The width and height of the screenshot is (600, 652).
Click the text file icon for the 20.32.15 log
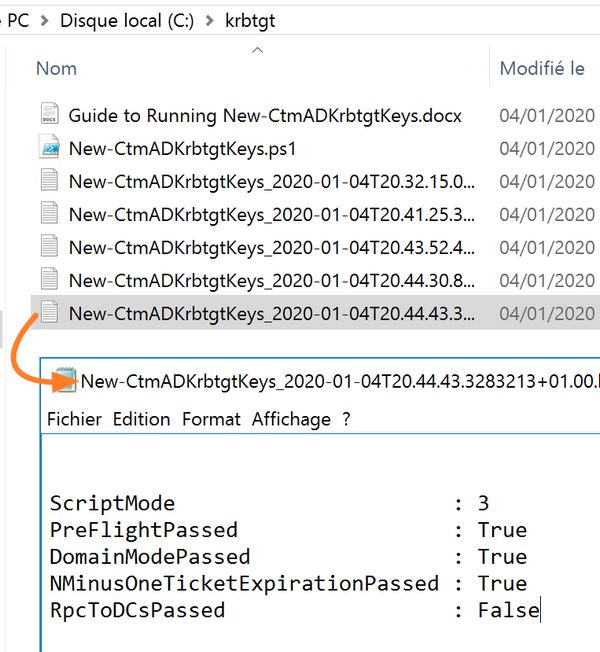click(x=49, y=181)
